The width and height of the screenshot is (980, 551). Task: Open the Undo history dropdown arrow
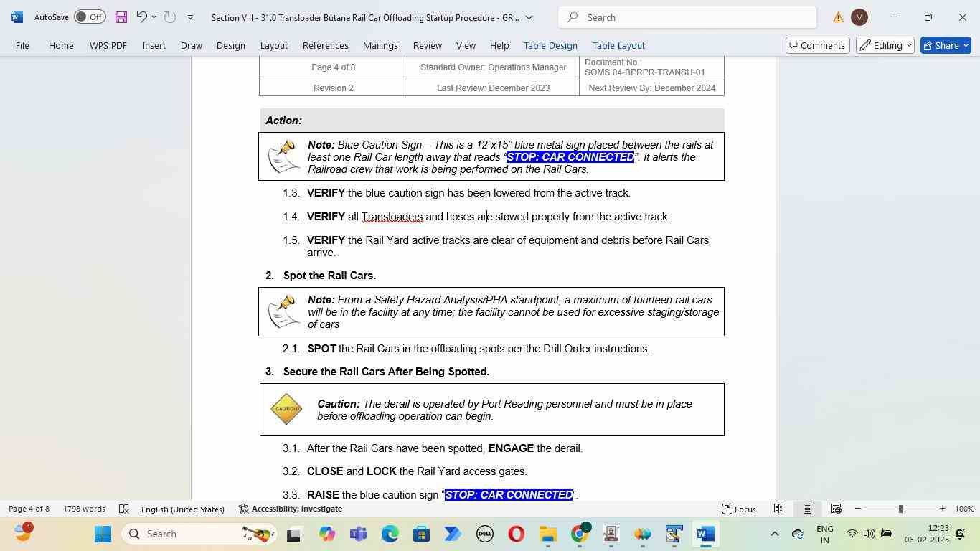pyautogui.click(x=154, y=17)
